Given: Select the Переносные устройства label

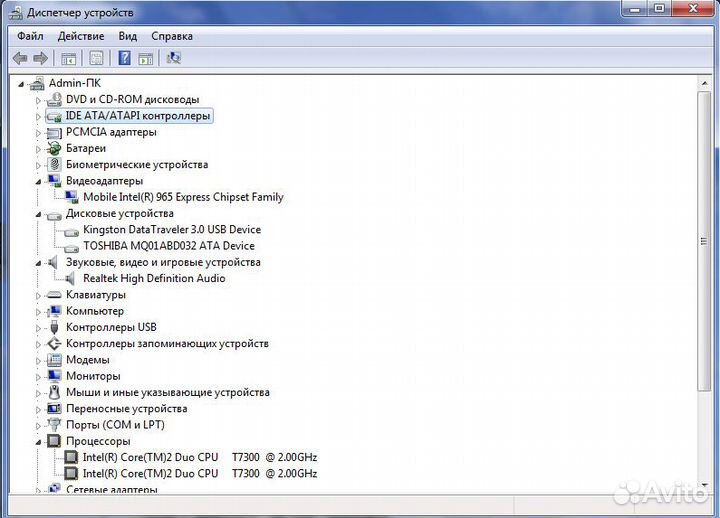Looking at the screenshot, I should pos(126,408).
